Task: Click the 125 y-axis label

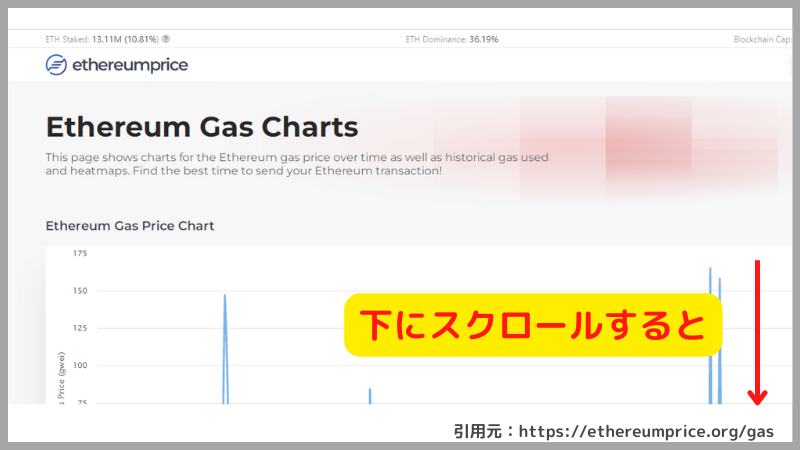Action: [80, 328]
